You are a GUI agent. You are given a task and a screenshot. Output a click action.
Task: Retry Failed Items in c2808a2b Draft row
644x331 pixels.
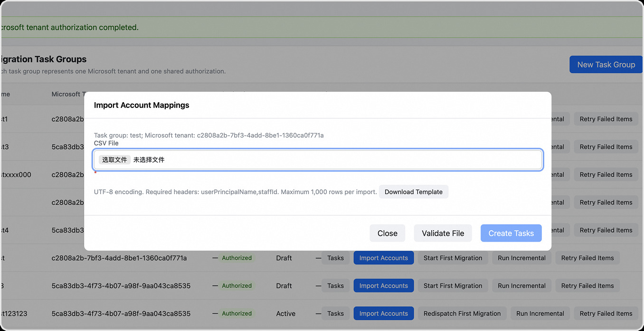[587, 258]
